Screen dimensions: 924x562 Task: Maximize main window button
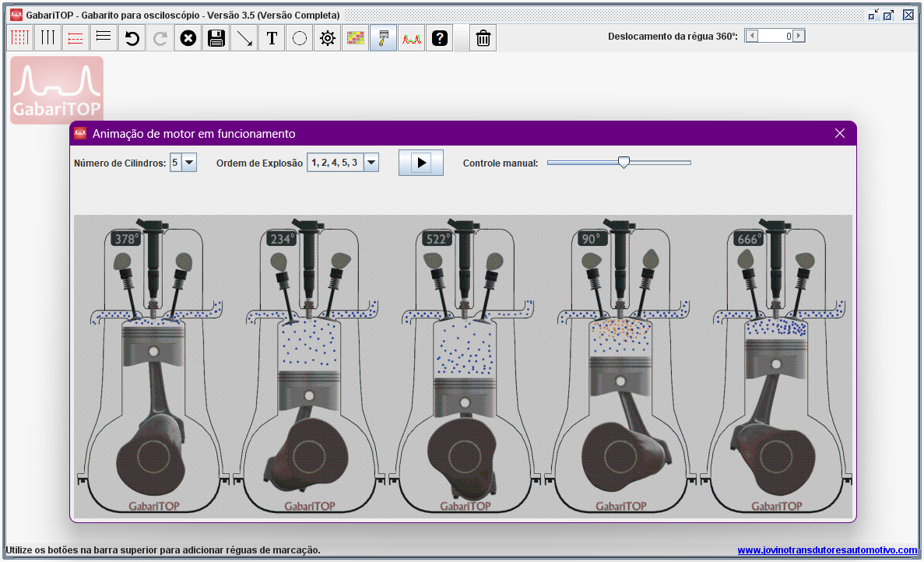(889, 15)
